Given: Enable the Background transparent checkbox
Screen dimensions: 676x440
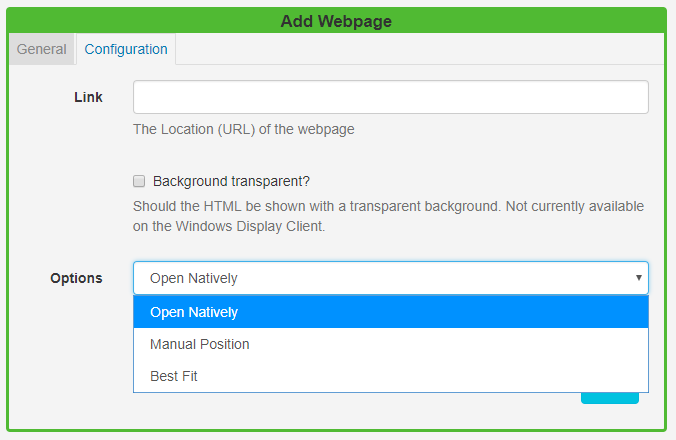Looking at the screenshot, I should 140,181.
